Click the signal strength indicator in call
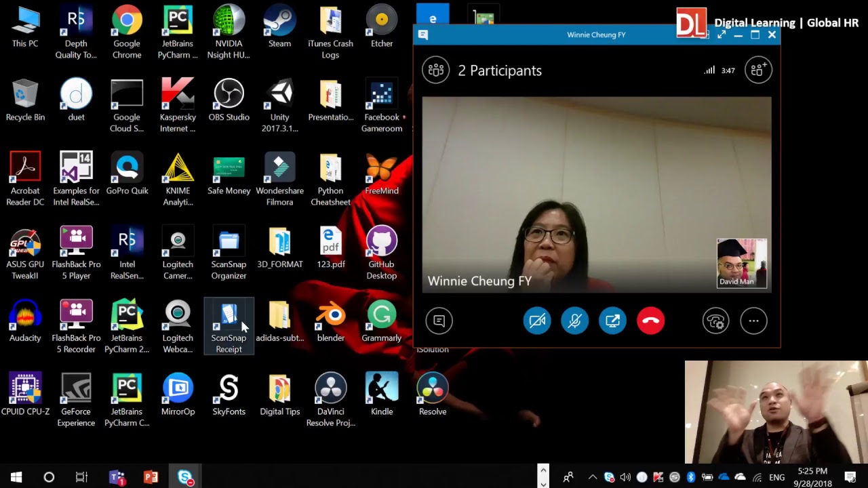868x488 pixels. [x=709, y=70]
